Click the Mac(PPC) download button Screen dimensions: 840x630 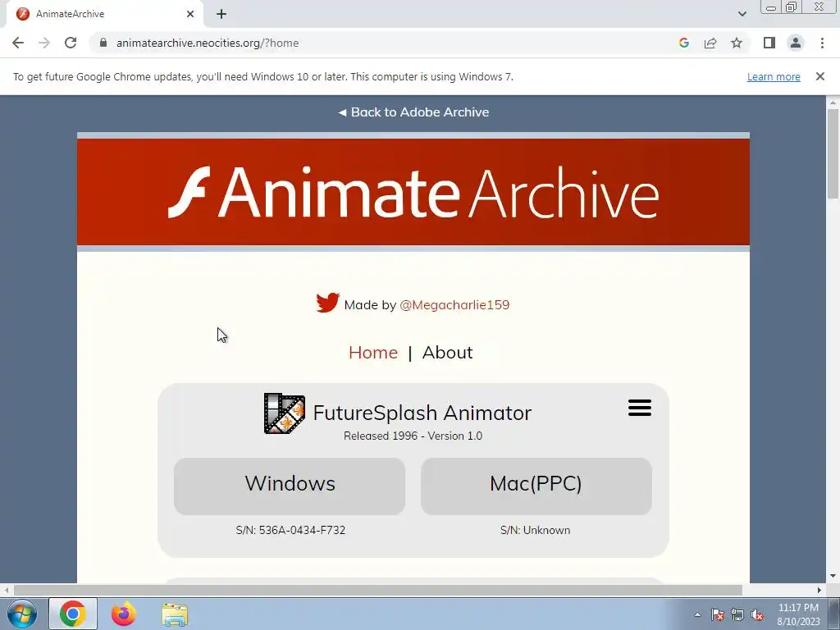[536, 486]
